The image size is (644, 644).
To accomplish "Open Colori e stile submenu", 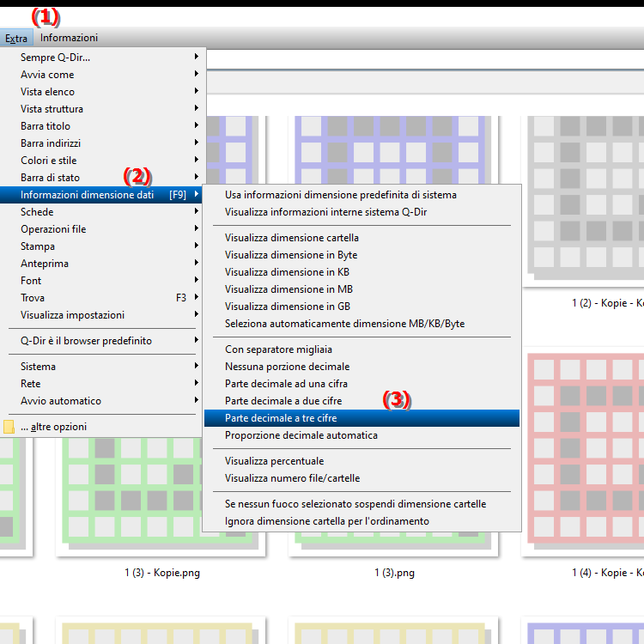I will (101, 161).
